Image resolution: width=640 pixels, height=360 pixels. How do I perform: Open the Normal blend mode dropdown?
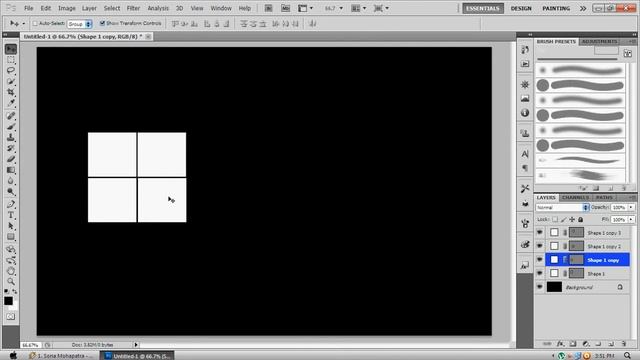(562, 207)
